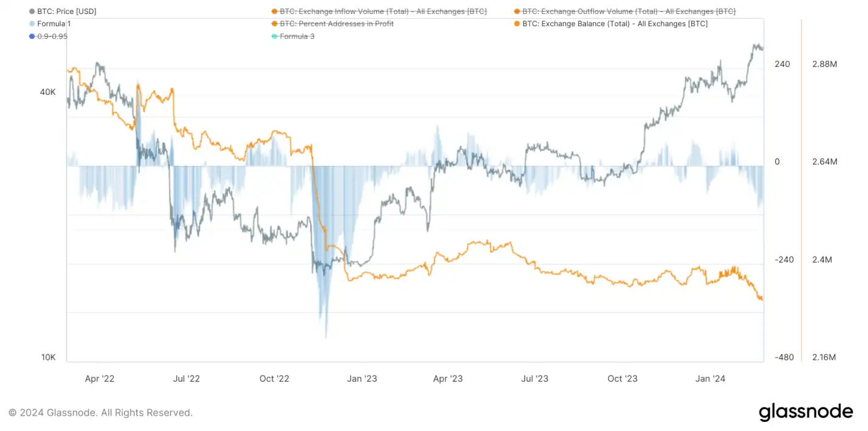Toggle the Percent Addresses in Profit label
The image size is (868, 431).
tap(336, 24)
